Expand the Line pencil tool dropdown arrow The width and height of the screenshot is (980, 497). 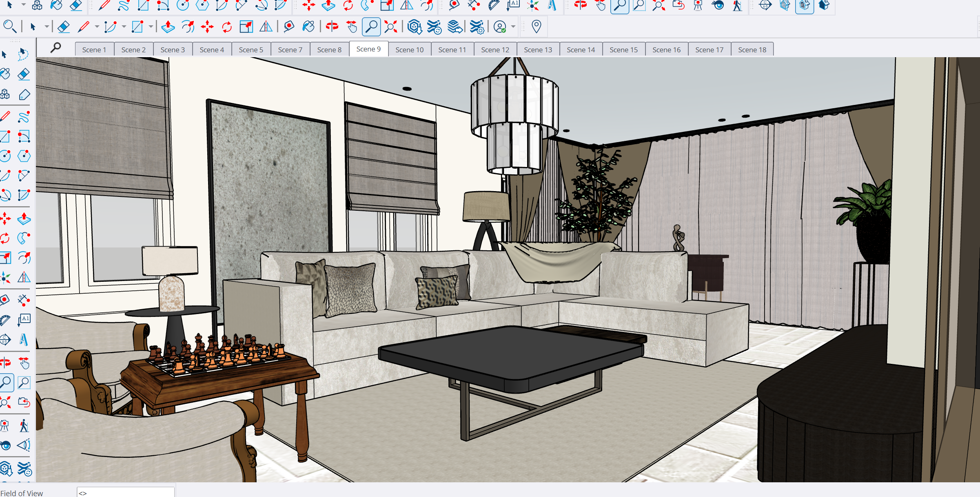tap(97, 27)
